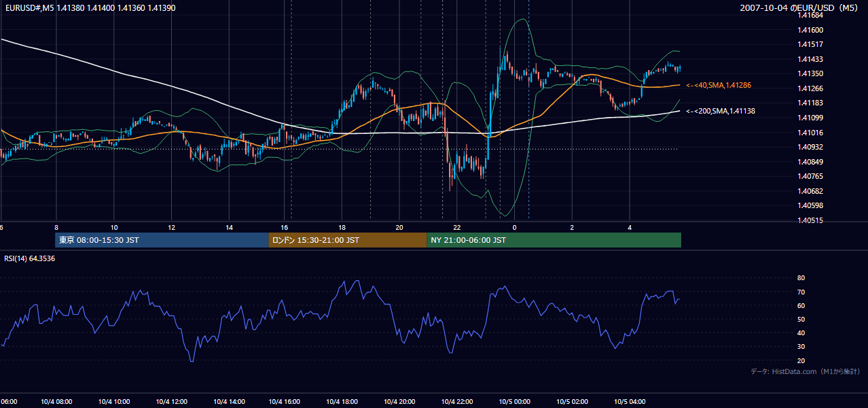The height and width of the screenshot is (408, 868).
Task: Click the 10/4 12:00 bottom time label
Action: point(171,402)
